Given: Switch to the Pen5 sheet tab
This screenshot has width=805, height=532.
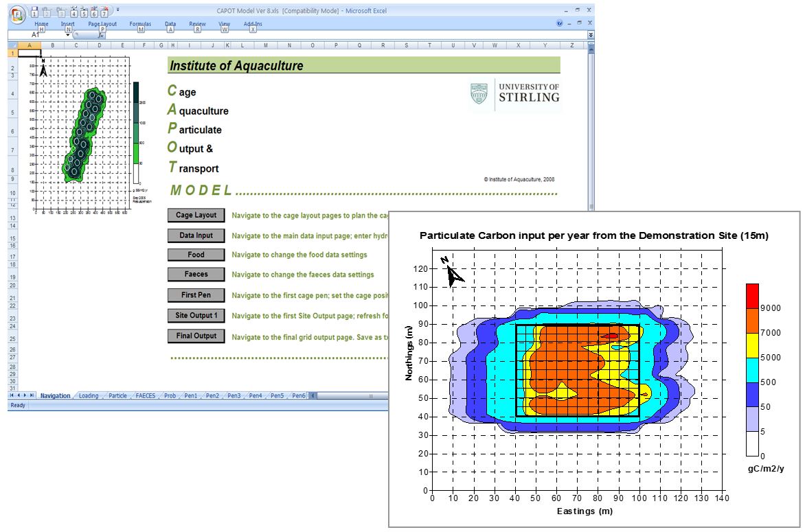Looking at the screenshot, I should tap(277, 395).
